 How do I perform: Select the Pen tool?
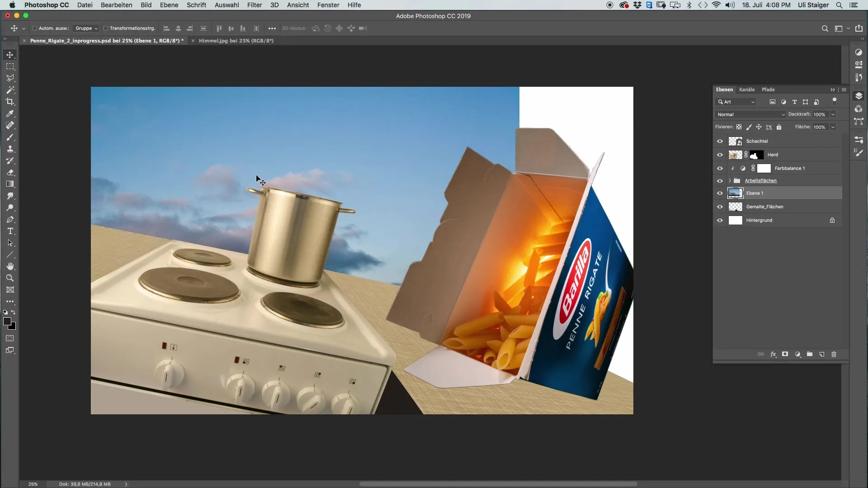pyautogui.click(x=10, y=219)
